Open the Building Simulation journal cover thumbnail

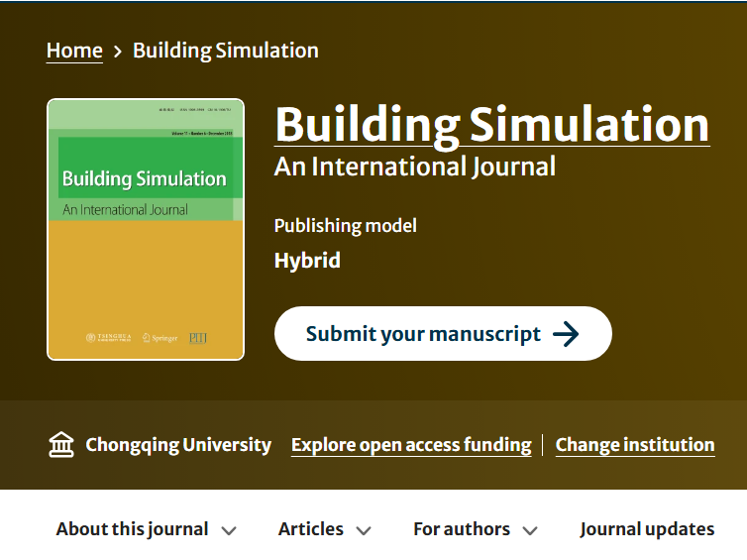(146, 229)
